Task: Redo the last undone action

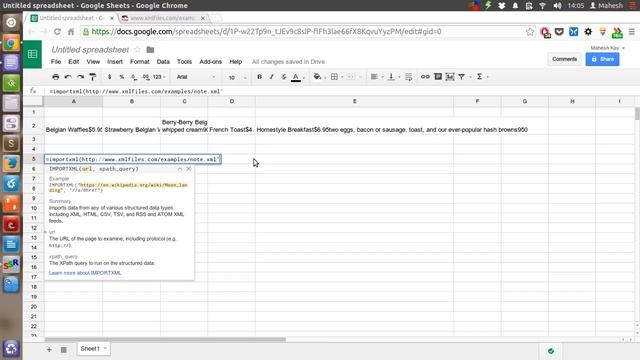Action: tap(80, 77)
